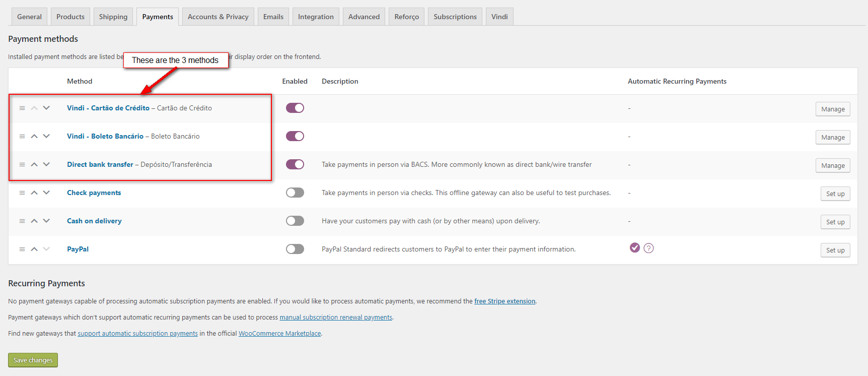Go to Accounts & Privacy tab
The image size is (868, 376).
218,17
